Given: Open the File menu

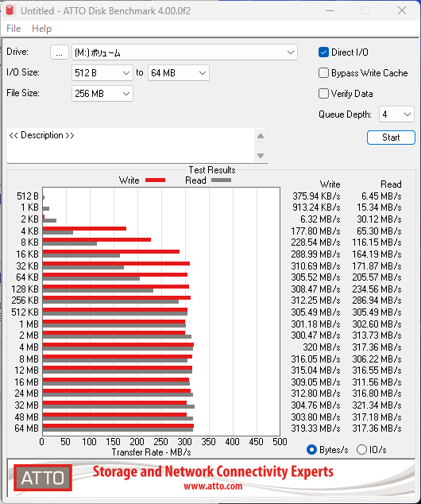Looking at the screenshot, I should point(14,29).
